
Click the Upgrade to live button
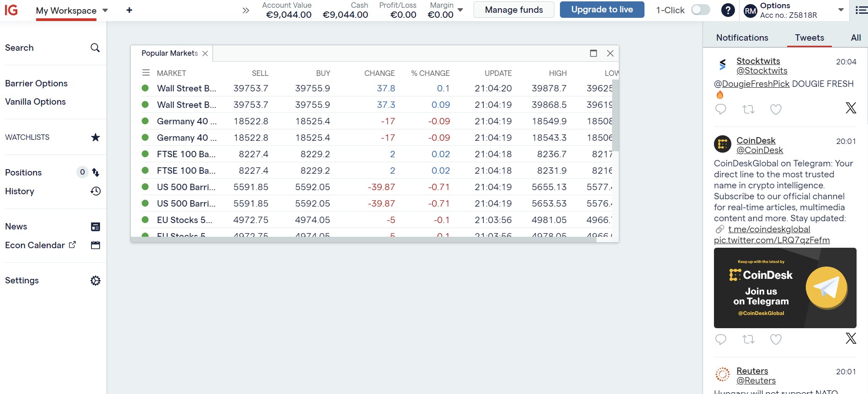602,10
